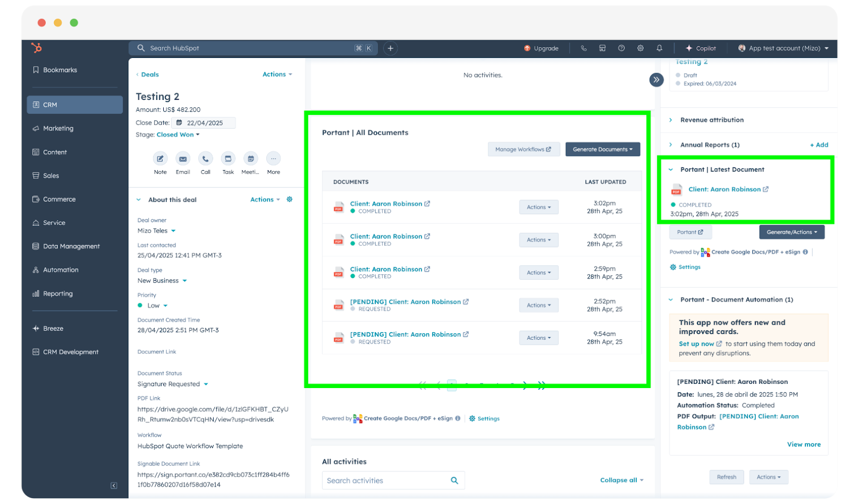Compose an Email from the deal
Image resolution: width=859 pixels, height=504 pixels.
183,159
